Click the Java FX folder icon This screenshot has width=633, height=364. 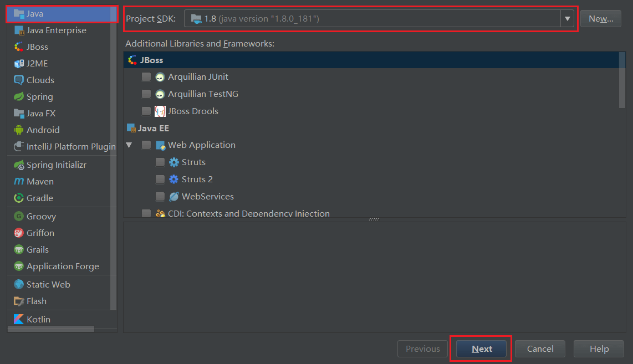[x=19, y=114]
